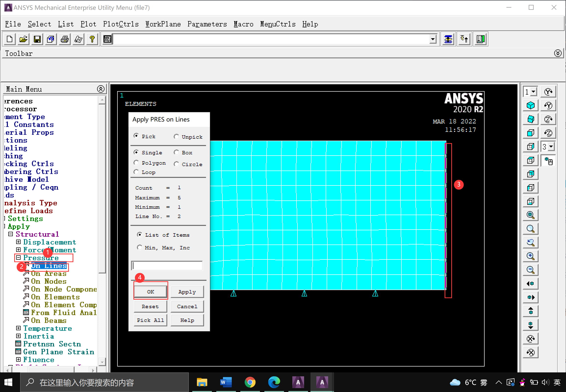566x392 pixels.
Task: Click the Save database toolbar icon
Action: pos(37,39)
